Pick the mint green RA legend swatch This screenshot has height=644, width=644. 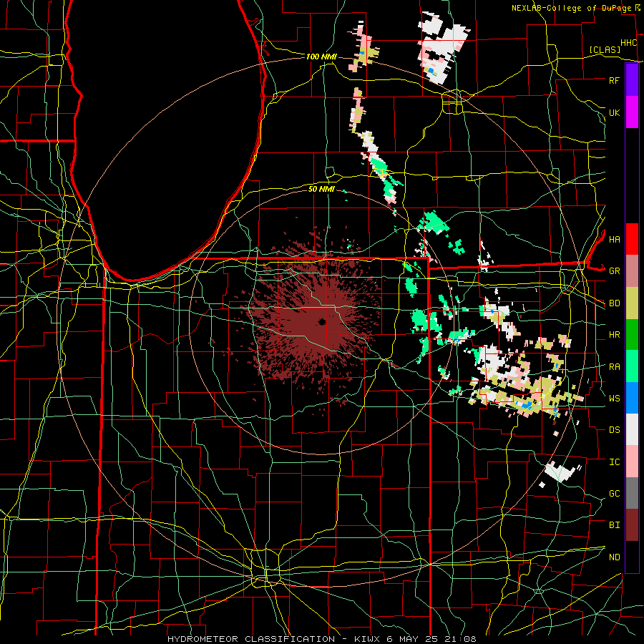click(x=632, y=366)
